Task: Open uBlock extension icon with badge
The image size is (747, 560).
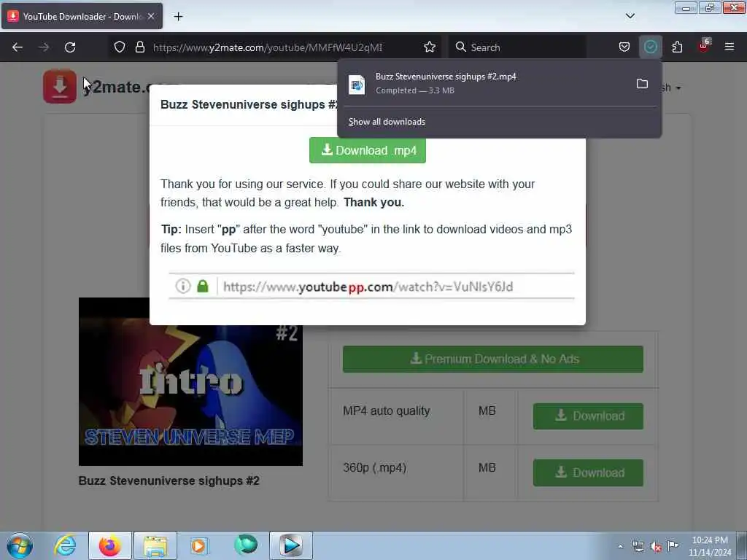Action: coord(704,46)
